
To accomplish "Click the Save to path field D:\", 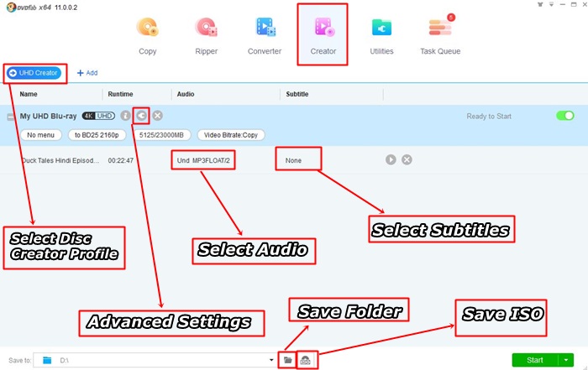I will tap(155, 360).
